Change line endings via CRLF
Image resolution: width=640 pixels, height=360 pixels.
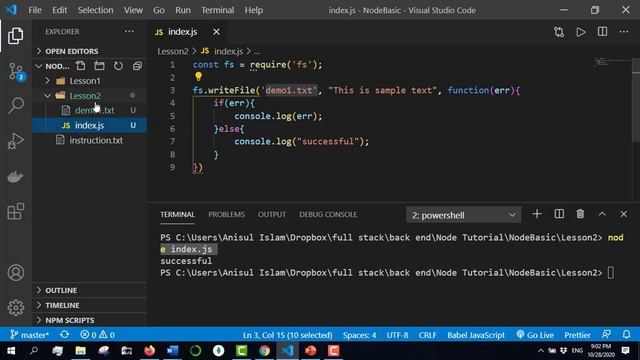pyautogui.click(x=427, y=335)
